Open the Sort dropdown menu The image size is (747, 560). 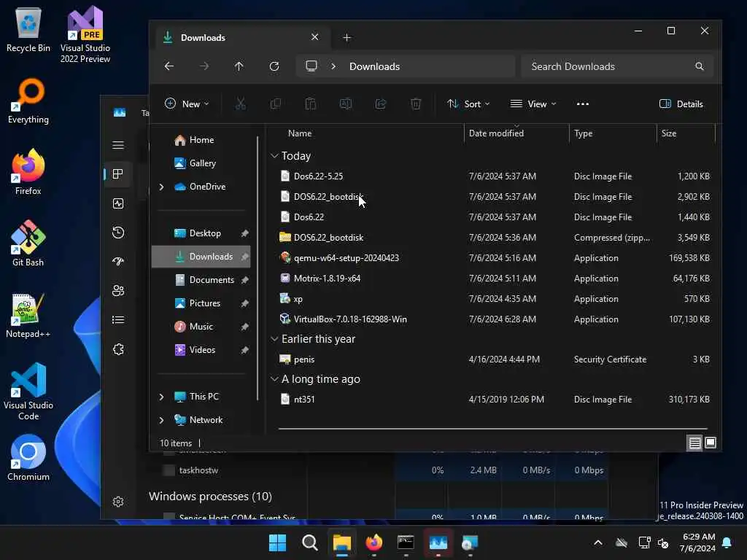(469, 104)
